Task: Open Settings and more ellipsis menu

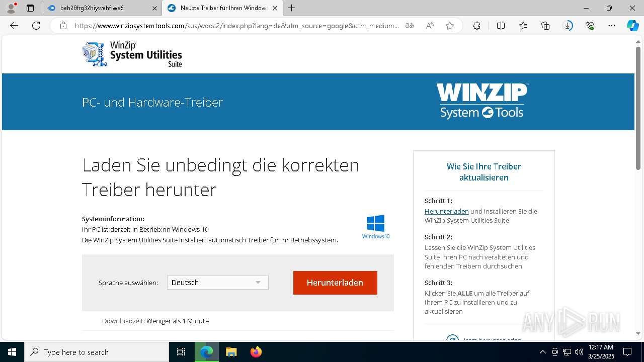Action: coord(612,26)
